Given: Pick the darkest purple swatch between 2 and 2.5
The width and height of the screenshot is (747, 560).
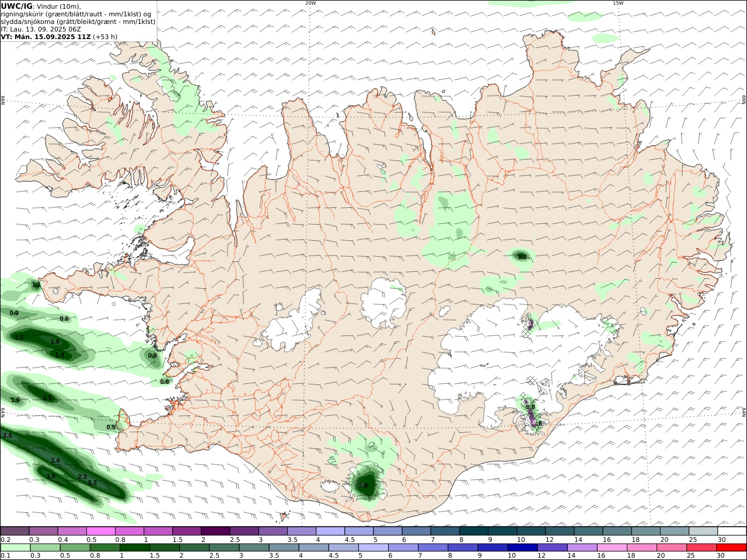Looking at the screenshot, I should (x=215, y=531).
